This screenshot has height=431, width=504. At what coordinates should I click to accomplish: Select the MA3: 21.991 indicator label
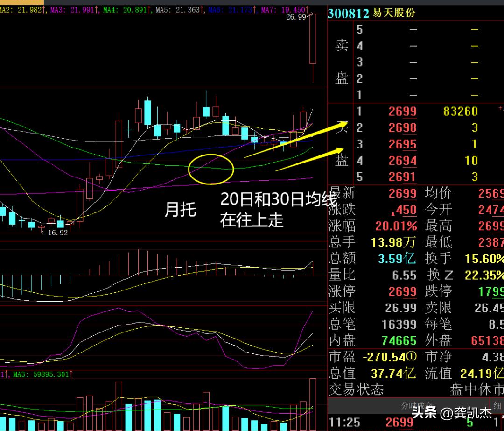click(74, 10)
